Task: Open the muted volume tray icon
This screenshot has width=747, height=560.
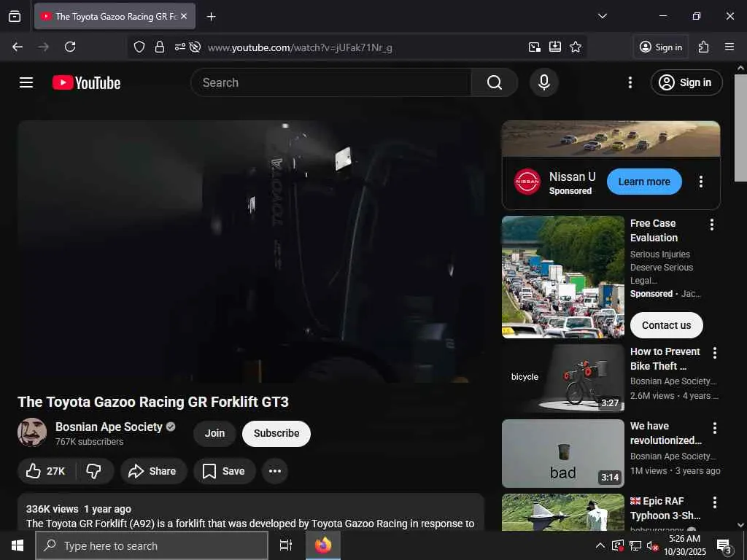Action: tap(653, 546)
